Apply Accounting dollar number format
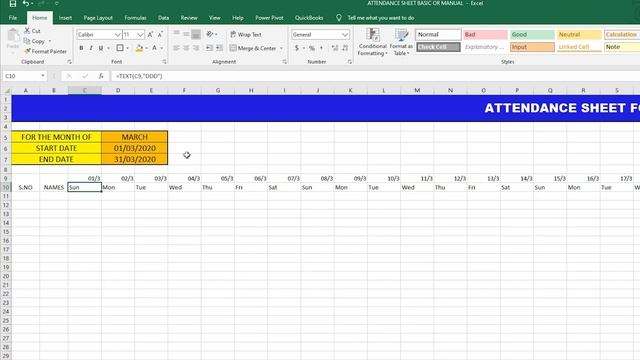This screenshot has width=640, height=360. pyautogui.click(x=297, y=48)
